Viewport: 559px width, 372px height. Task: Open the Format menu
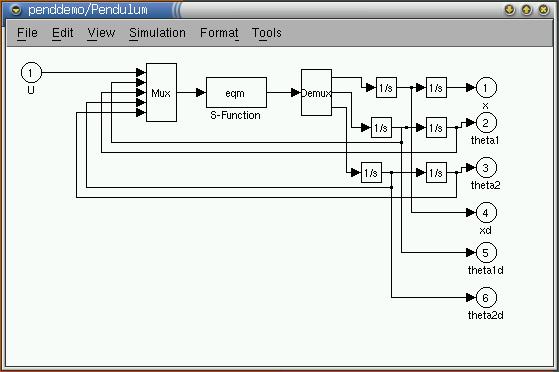pyautogui.click(x=219, y=33)
